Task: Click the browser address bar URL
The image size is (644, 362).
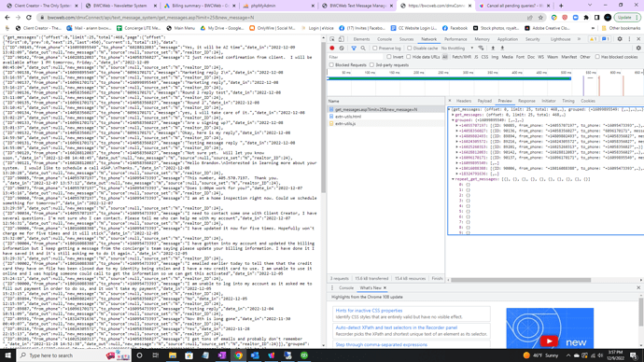Action: [x=150, y=18]
